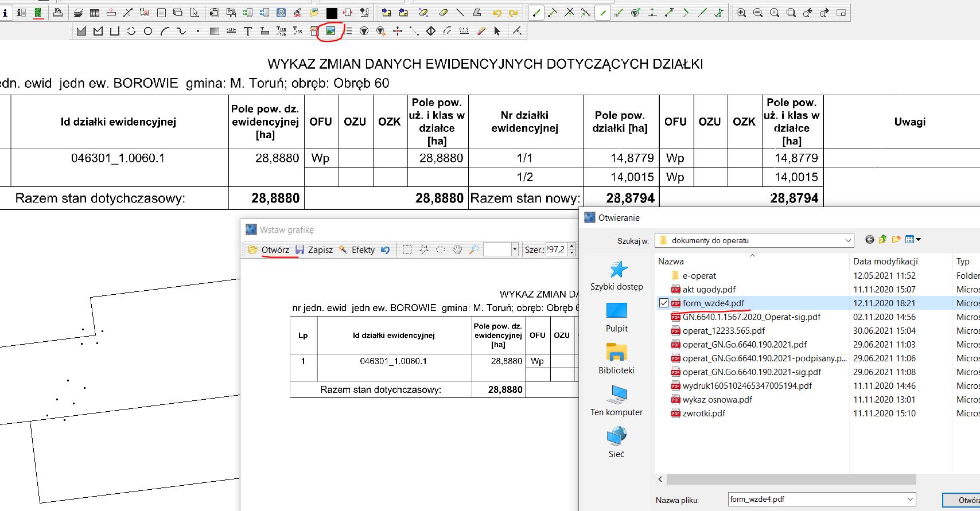The width and height of the screenshot is (980, 511).
Task: Click the Szer. width input field
Action: point(556,249)
